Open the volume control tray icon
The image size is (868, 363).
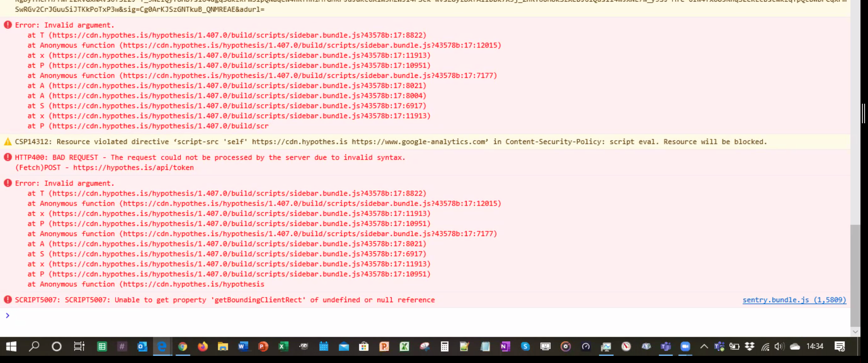tap(779, 346)
